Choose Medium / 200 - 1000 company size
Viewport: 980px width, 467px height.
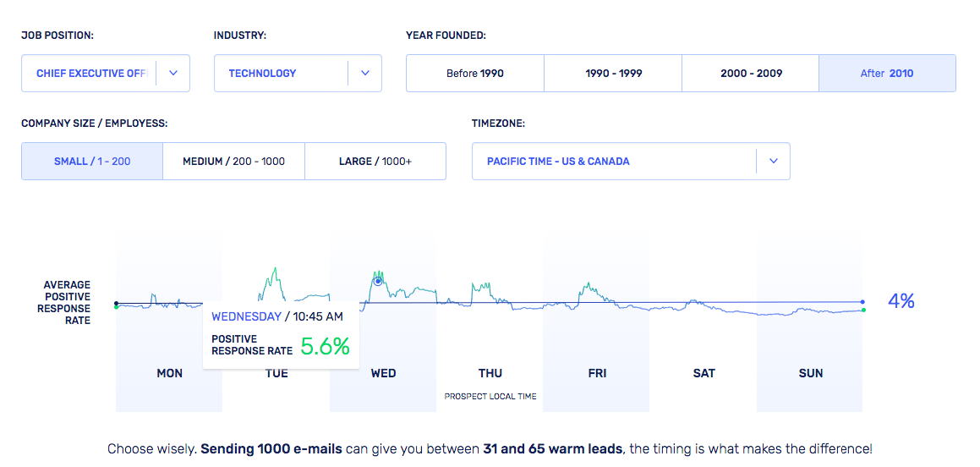click(x=233, y=162)
